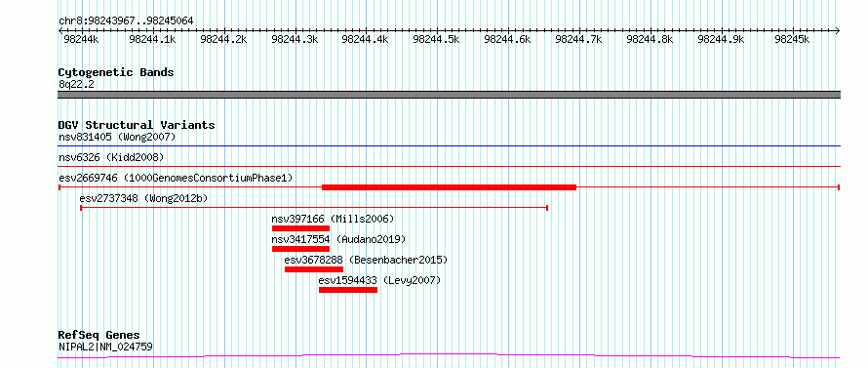Click the ruler's left arrow end
The width and height of the screenshot is (868, 368).
pos(60,30)
